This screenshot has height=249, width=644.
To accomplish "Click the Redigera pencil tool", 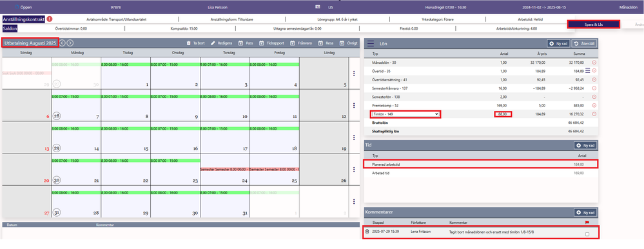I will coord(213,43).
